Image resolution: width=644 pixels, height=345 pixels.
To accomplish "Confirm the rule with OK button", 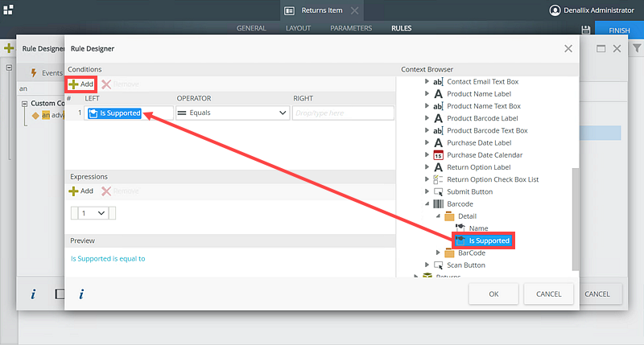I will (493, 294).
